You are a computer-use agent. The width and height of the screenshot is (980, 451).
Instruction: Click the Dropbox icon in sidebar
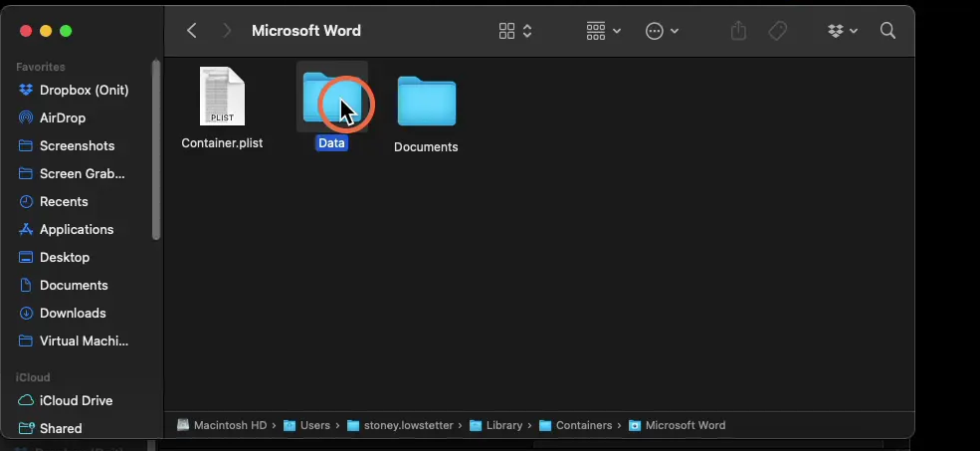(x=26, y=90)
